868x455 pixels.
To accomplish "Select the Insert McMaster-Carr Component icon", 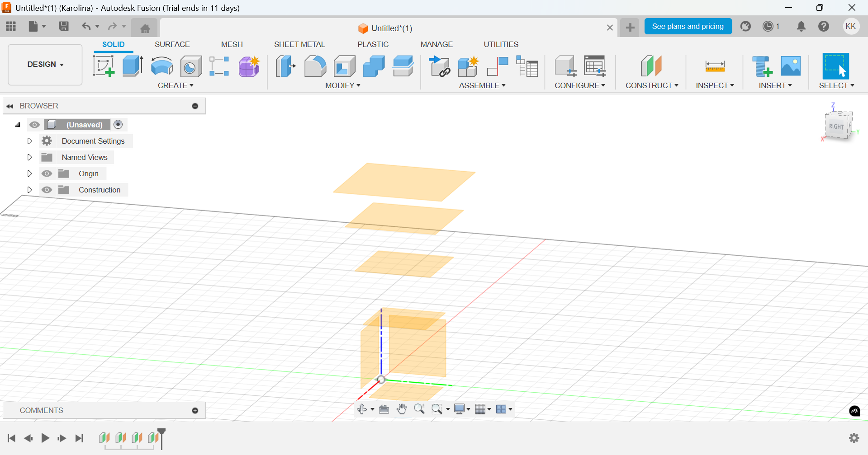I will tap(762, 66).
